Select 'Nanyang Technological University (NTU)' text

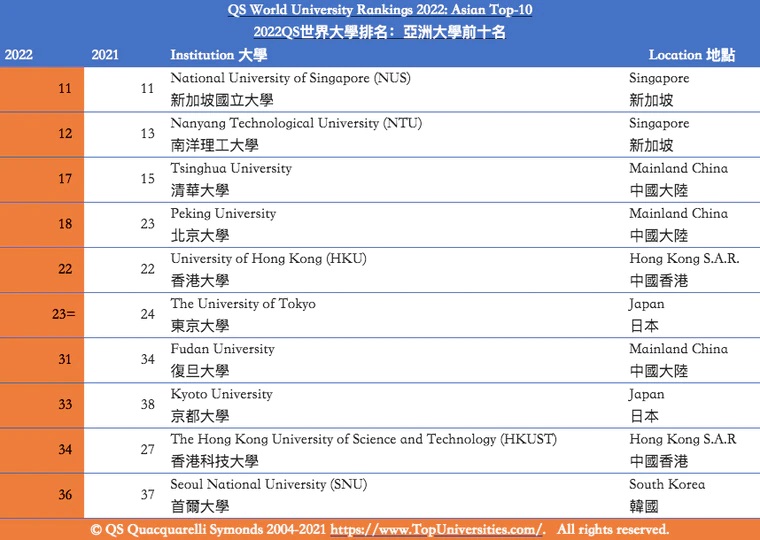point(296,123)
